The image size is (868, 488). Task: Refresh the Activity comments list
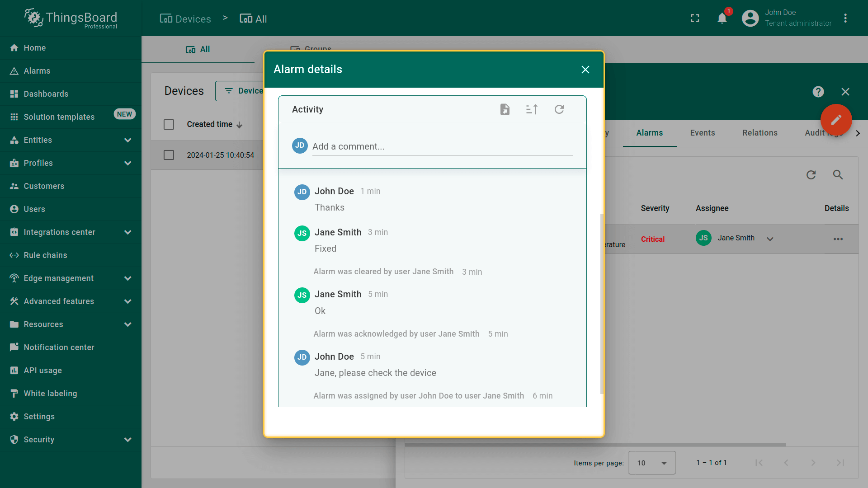(x=559, y=109)
